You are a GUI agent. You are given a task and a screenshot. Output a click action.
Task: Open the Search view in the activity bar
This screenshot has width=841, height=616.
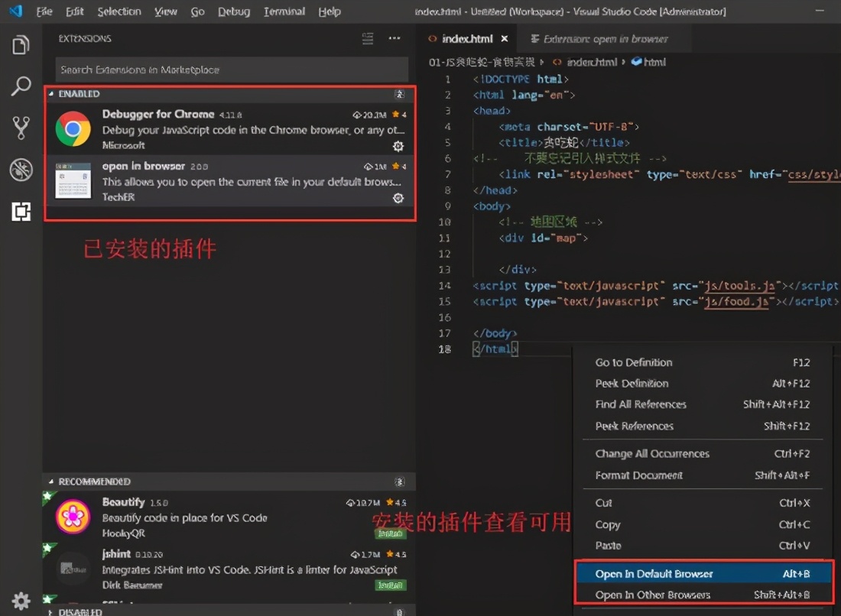tap(20, 86)
